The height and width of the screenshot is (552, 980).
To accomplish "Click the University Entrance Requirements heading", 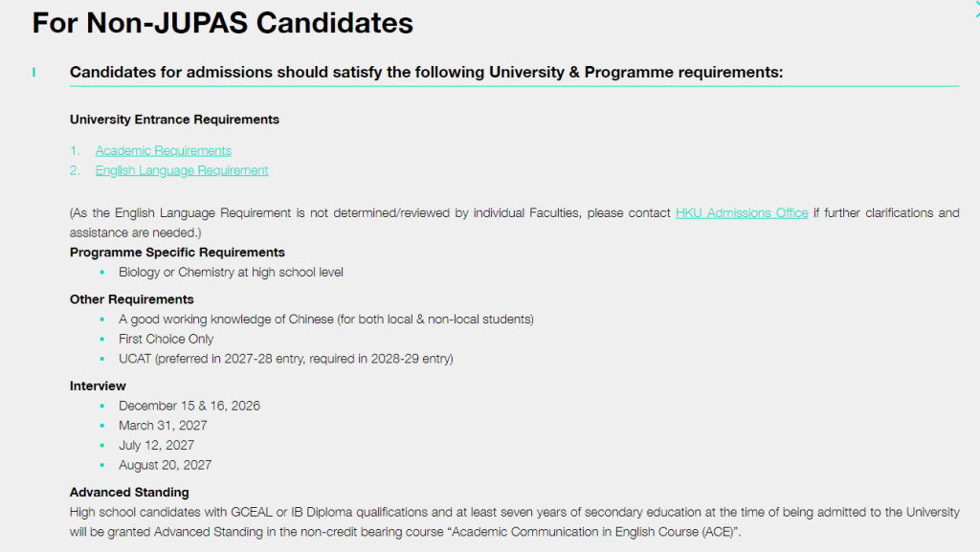I will coord(174,120).
